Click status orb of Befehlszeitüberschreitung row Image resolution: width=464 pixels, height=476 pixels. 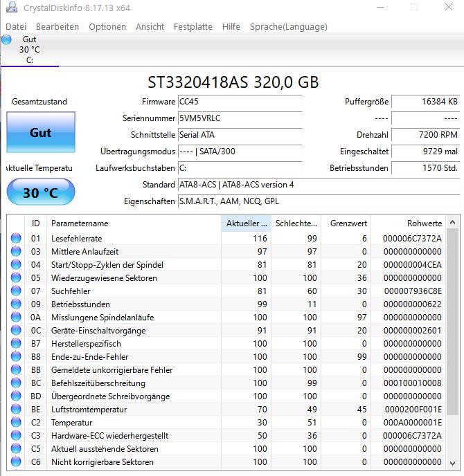(16, 383)
